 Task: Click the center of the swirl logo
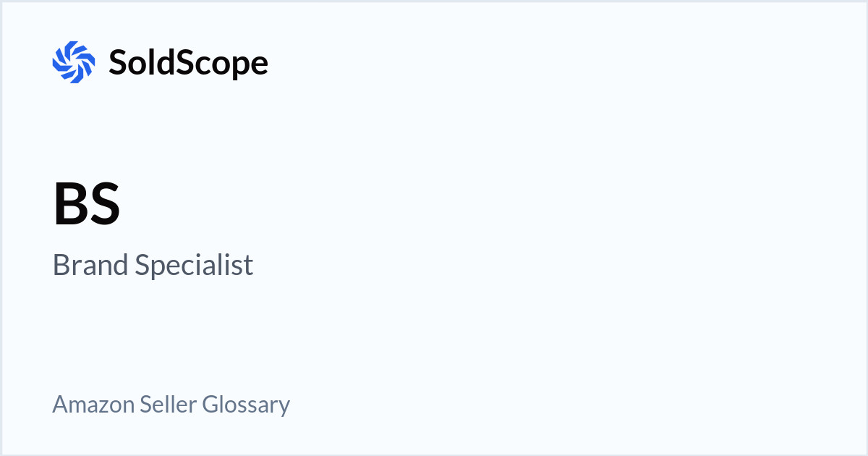click(x=74, y=62)
